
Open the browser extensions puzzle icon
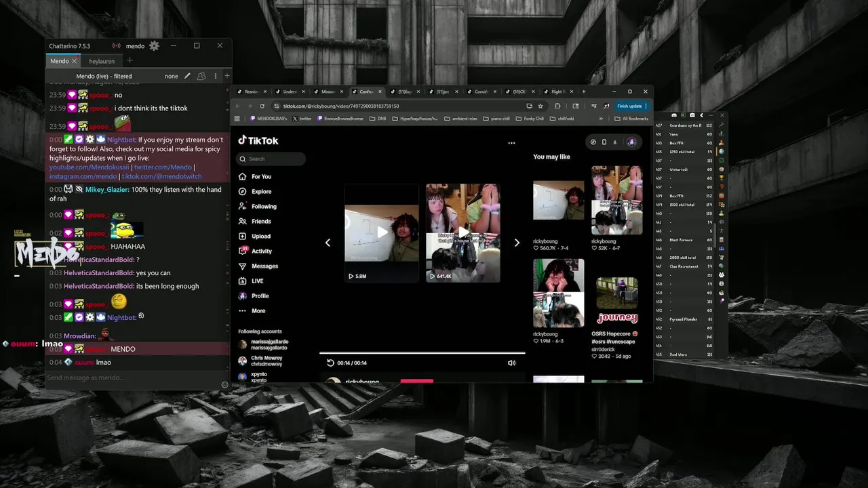(557, 106)
